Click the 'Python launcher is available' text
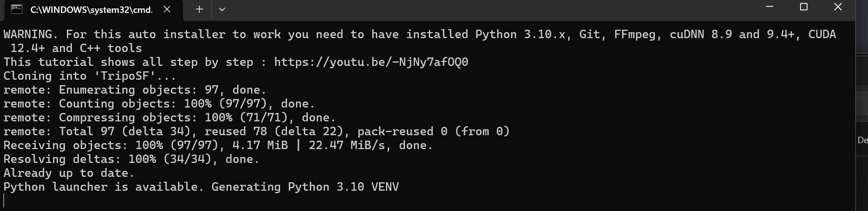 (x=104, y=187)
